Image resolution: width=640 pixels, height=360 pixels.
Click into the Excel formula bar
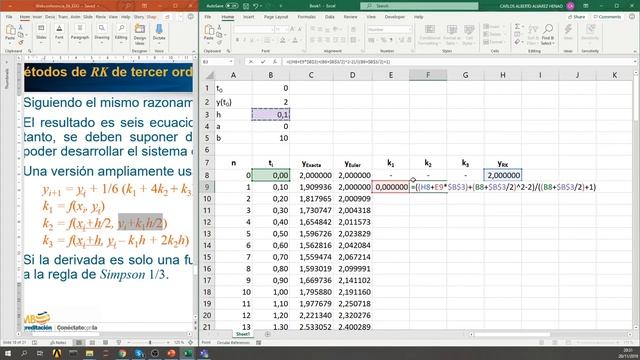(x=457, y=62)
